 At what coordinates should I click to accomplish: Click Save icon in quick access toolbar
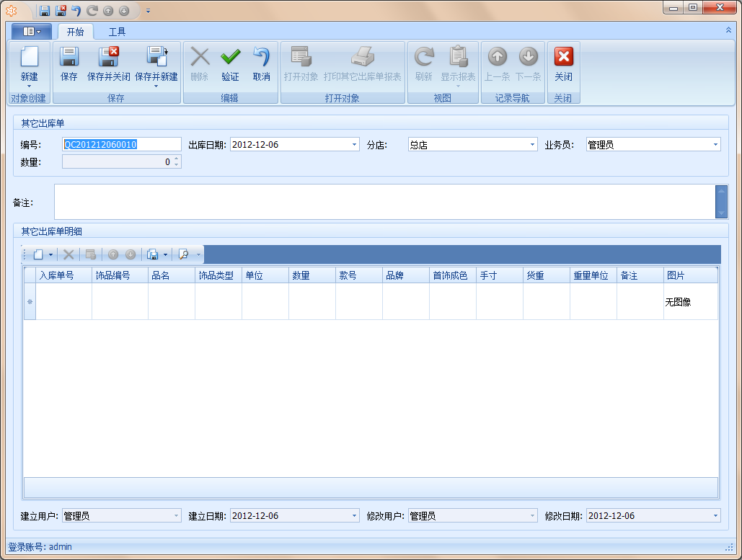point(45,10)
